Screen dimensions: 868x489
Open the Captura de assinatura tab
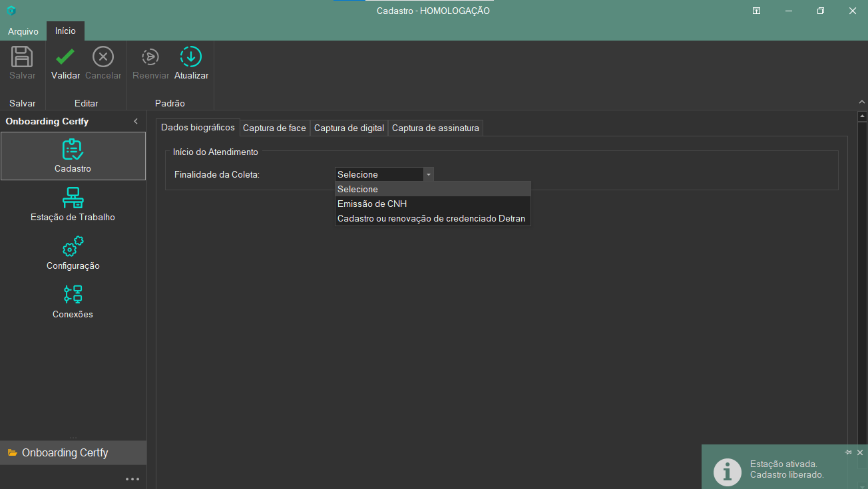tap(435, 128)
